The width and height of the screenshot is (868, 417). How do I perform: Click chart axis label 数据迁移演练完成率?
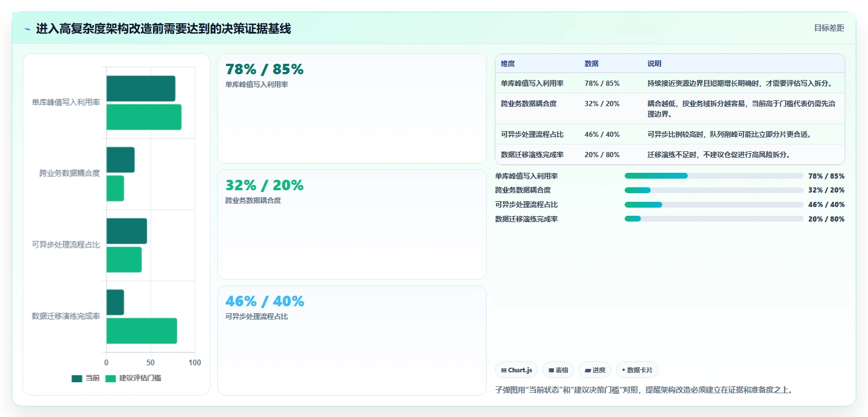coord(66,316)
